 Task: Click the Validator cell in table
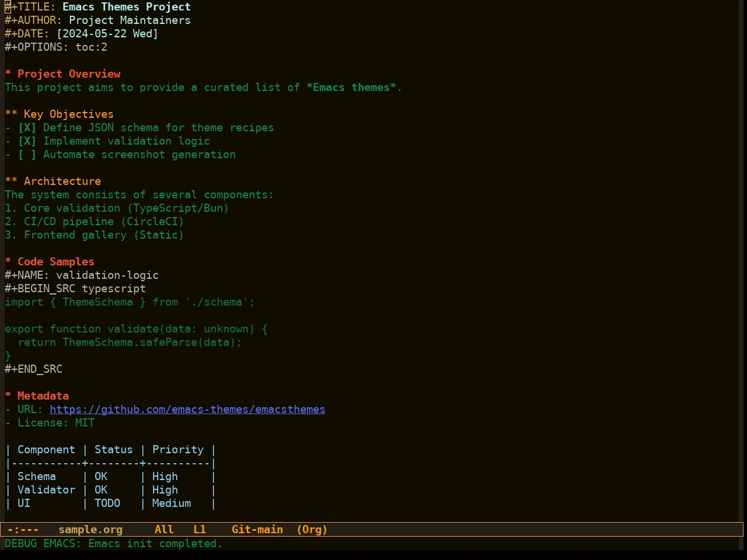pyautogui.click(x=46, y=490)
